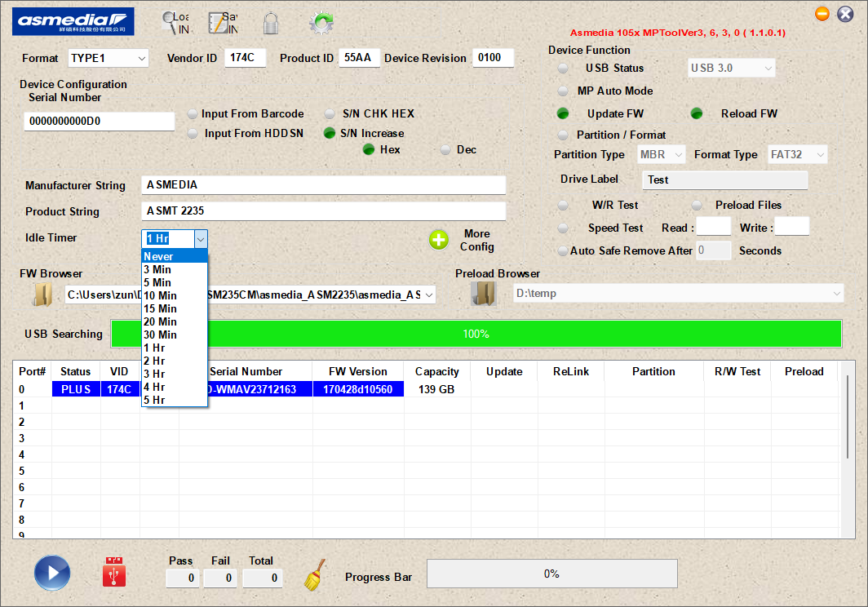This screenshot has height=607, width=868.
Task: Select the Dec radio button
Action: click(445, 149)
